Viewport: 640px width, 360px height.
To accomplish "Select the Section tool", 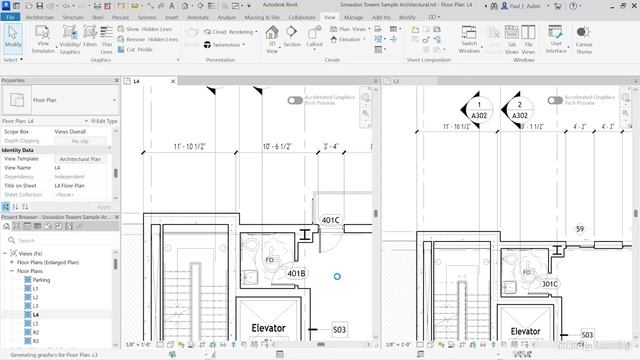I will [x=292, y=37].
